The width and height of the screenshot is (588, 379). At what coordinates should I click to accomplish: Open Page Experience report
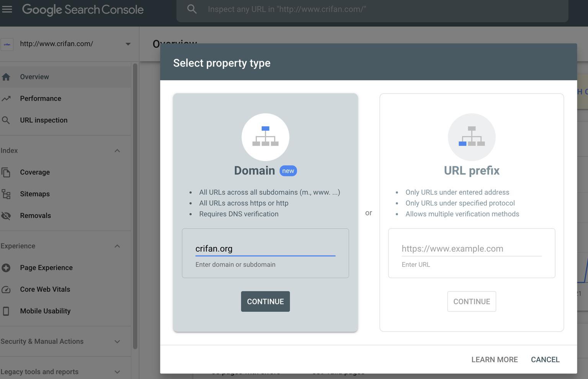coord(65,268)
